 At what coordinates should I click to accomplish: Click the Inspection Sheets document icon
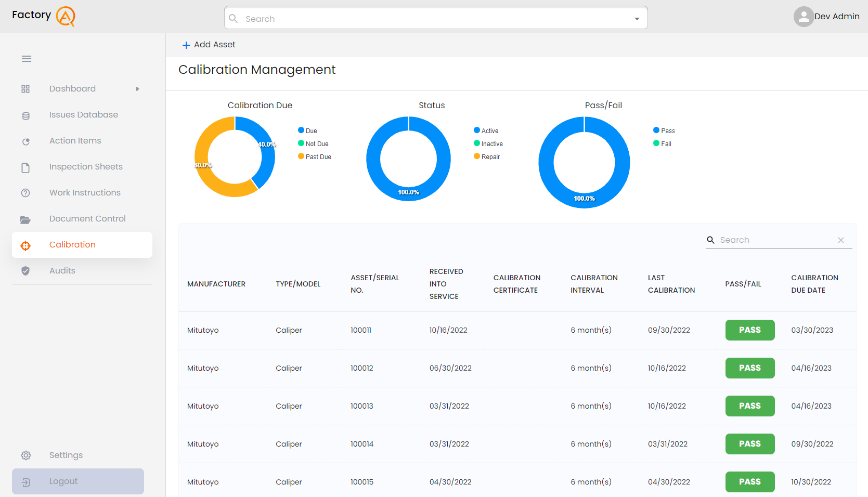pyautogui.click(x=25, y=167)
